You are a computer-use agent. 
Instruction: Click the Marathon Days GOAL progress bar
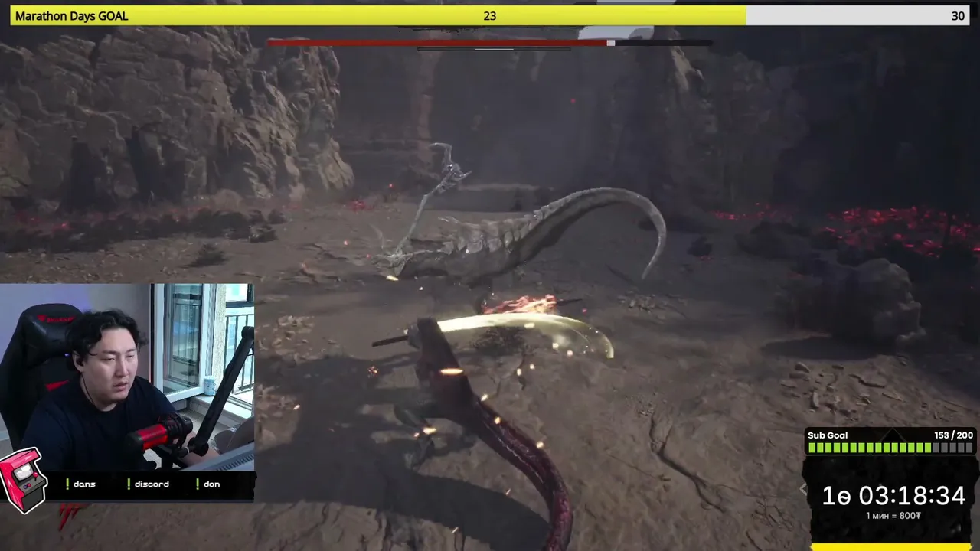(x=490, y=16)
